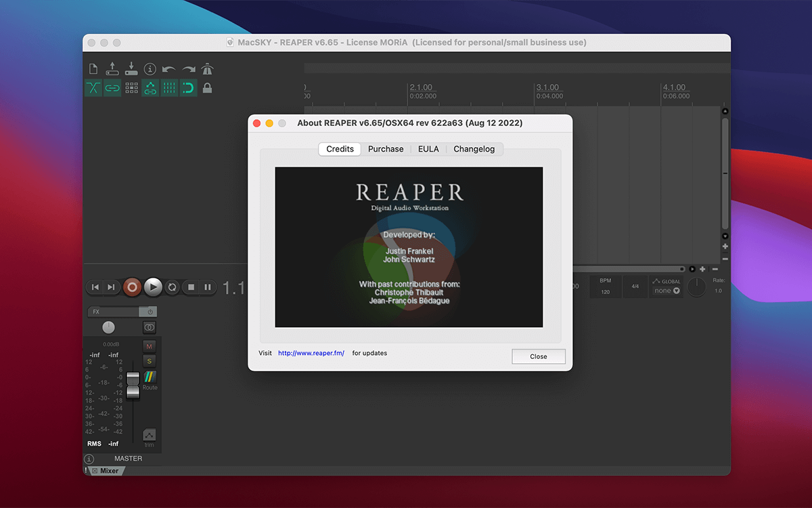The height and width of the screenshot is (508, 812).
Task: Zoom out vertically with the minus icon
Action: point(725,259)
